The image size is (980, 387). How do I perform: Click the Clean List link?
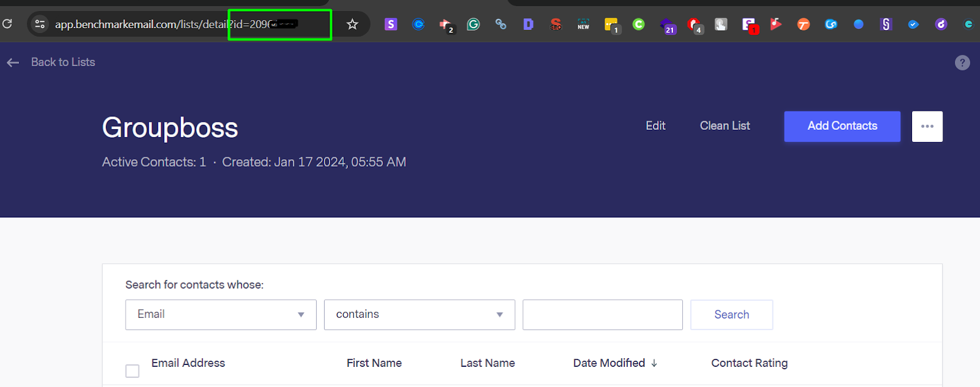pos(725,126)
